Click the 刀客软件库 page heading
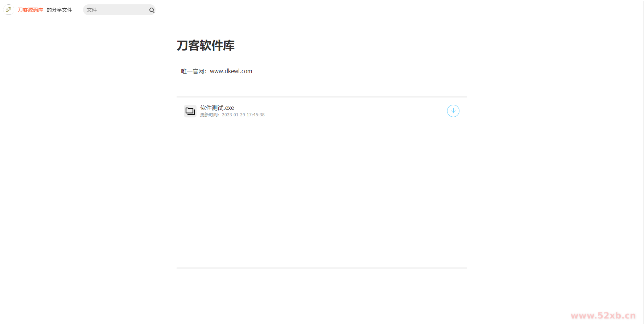644x324 pixels. [206, 46]
